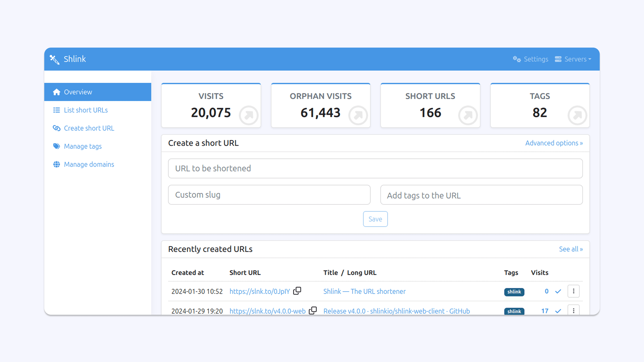Click arrow icon on Visits card
Image resolution: width=644 pixels, height=362 pixels.
(249, 115)
